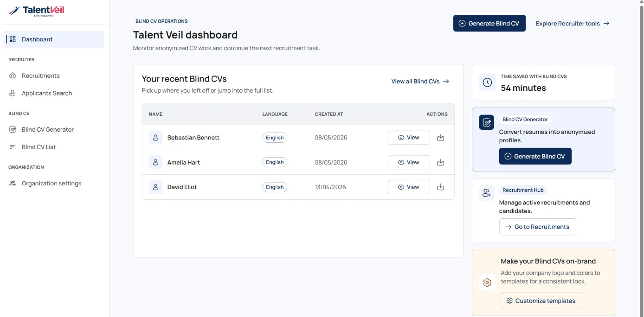The height and width of the screenshot is (317, 644).
Task: Click the Dashboard grid icon in sidebar
Action: (x=13, y=39)
